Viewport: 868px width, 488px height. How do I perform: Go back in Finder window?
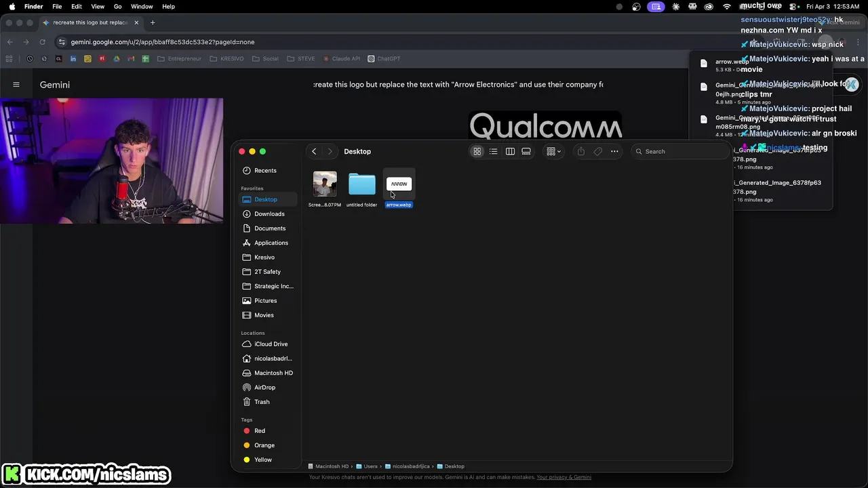tap(314, 151)
